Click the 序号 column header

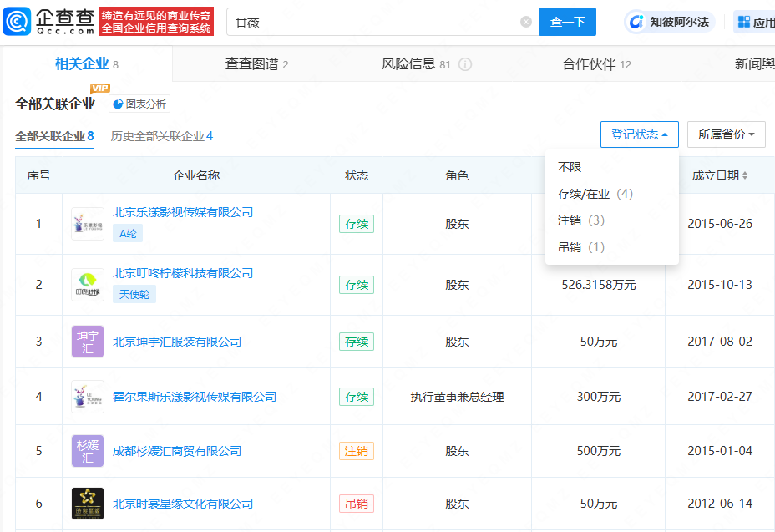click(x=38, y=175)
